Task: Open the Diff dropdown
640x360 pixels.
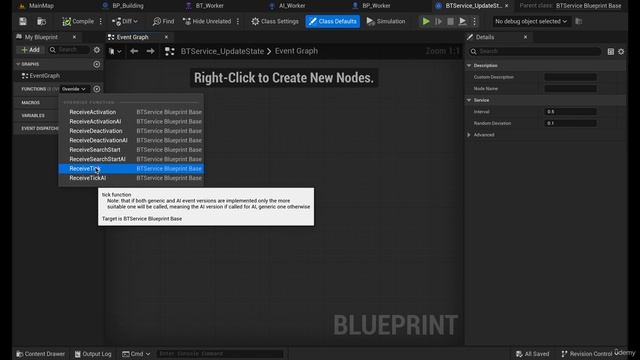Action: [x=124, y=21]
